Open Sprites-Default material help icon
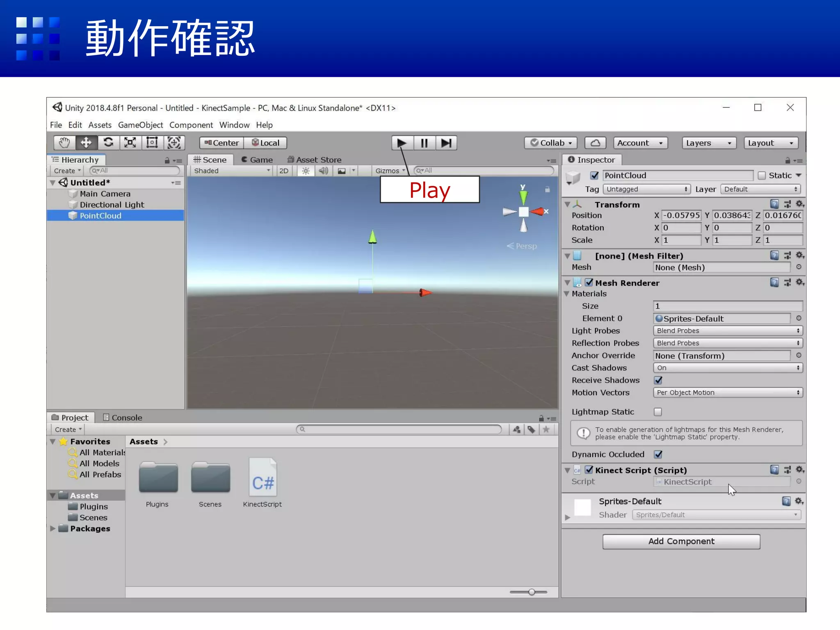This screenshot has height=630, width=840. point(786,501)
